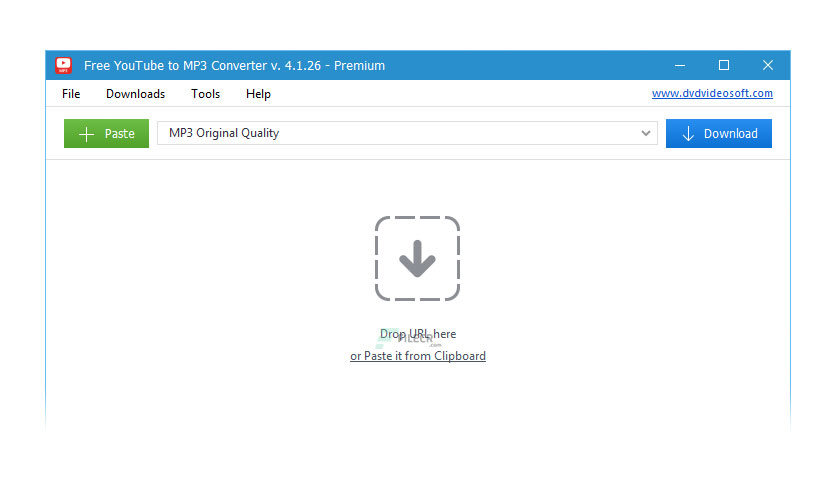The height and width of the screenshot is (484, 836).
Task: Click the blue Download button
Action: click(x=719, y=133)
